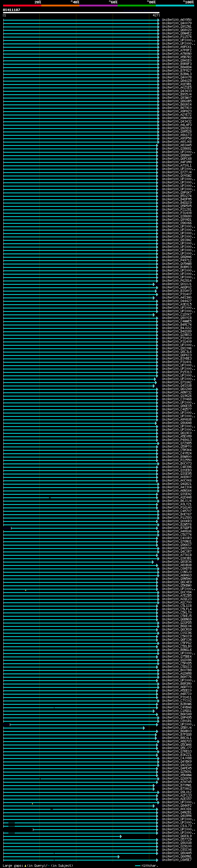Select hit UniRef100_Q9PUK7
Viewport: 197px width, 868px height.
pyautogui.click(x=176, y=192)
